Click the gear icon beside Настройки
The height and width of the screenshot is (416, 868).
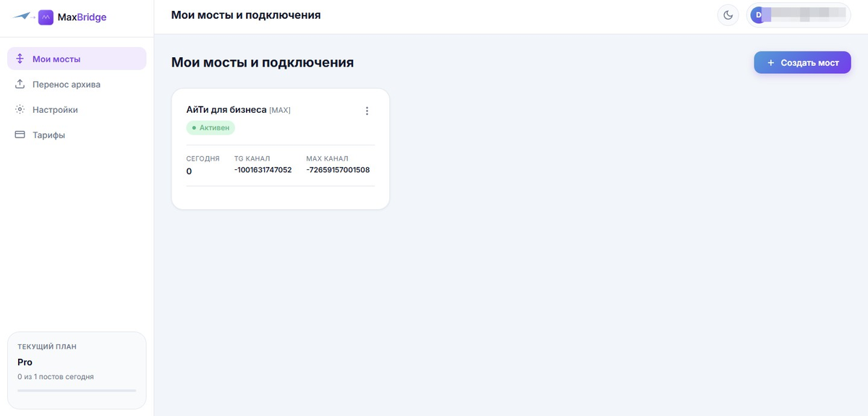pos(20,109)
